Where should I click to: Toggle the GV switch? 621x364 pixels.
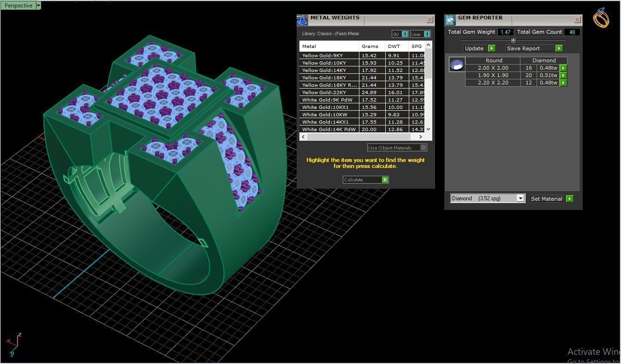[400, 34]
